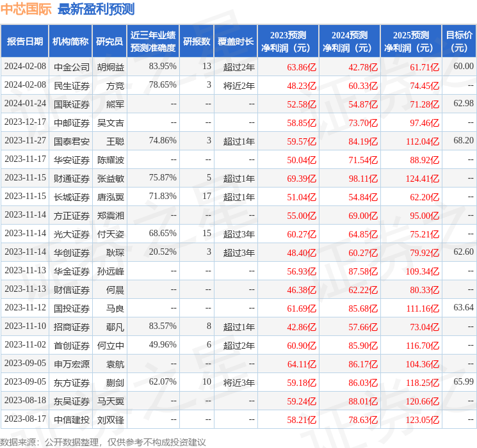The width and height of the screenshot is (477, 448).
Task: Select the 申万宏源 institution cell
Action: [72, 364]
